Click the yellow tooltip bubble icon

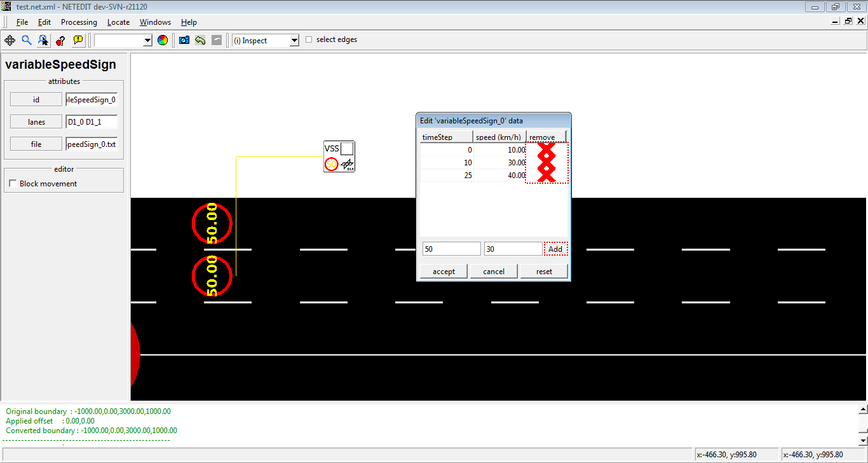coord(78,40)
